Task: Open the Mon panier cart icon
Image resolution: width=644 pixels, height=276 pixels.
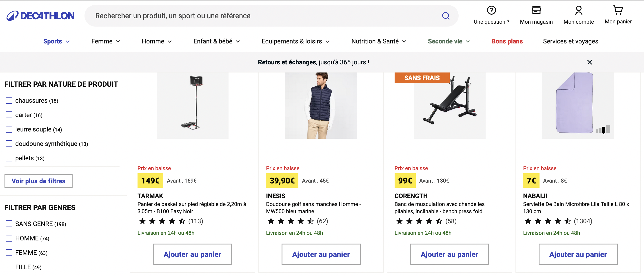Action: coord(618,10)
